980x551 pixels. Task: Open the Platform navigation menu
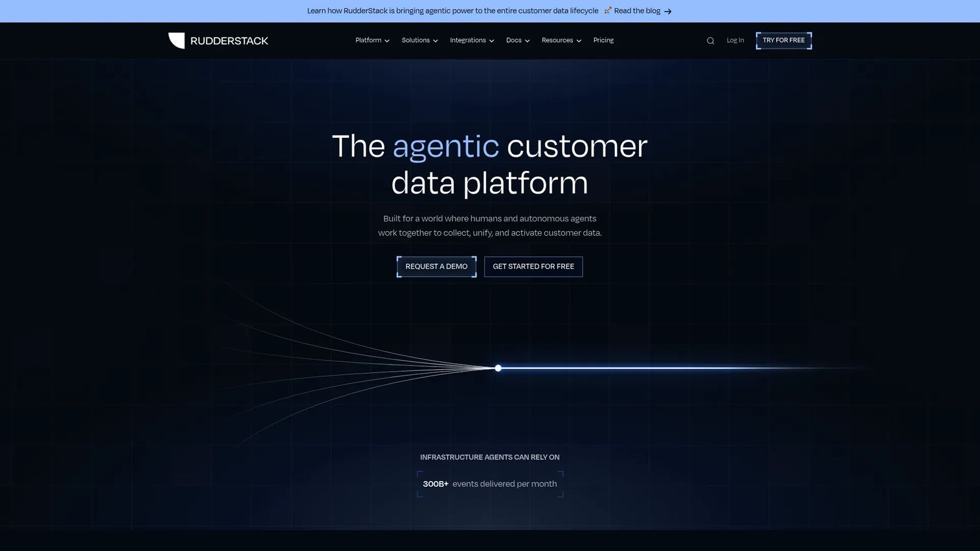tap(372, 40)
